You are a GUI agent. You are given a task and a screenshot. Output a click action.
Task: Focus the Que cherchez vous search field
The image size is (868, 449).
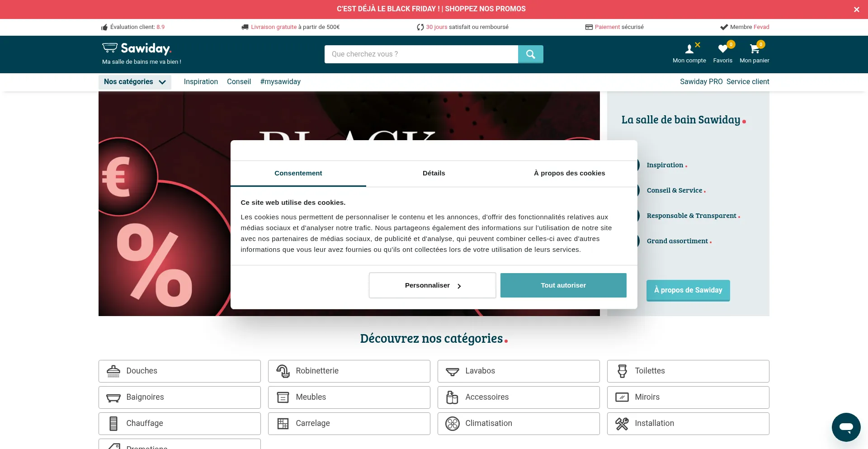point(420,54)
